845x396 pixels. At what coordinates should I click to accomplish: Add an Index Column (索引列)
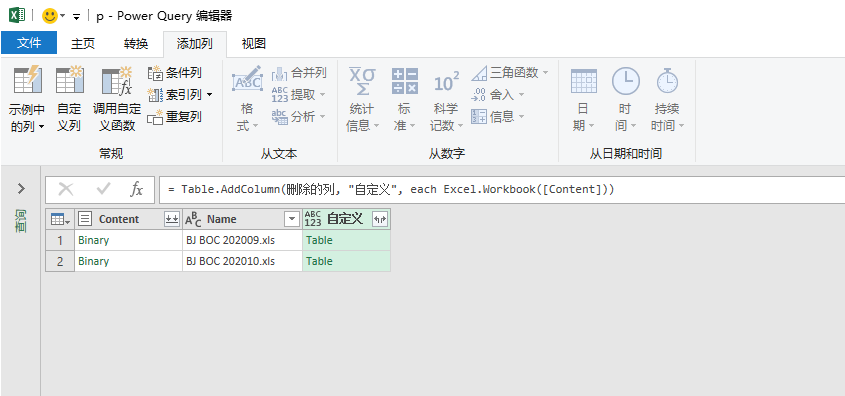[x=175, y=95]
